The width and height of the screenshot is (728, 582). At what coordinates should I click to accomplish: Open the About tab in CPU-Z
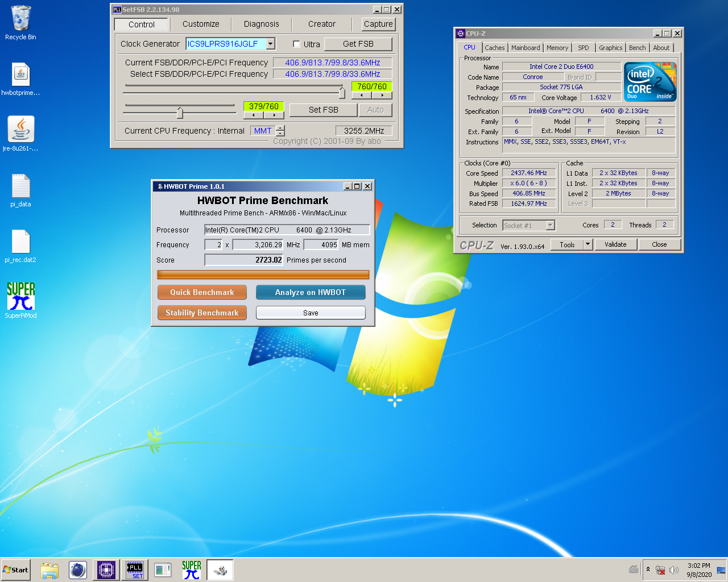tap(661, 48)
